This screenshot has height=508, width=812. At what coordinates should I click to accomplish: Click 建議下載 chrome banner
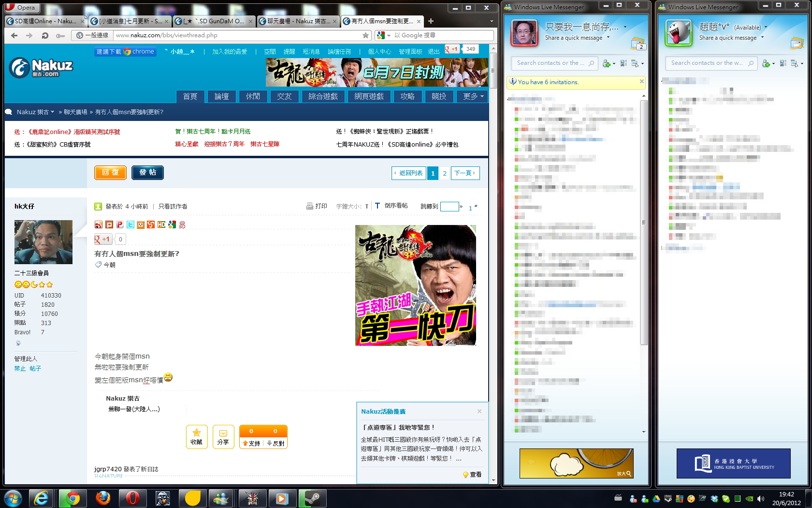pyautogui.click(x=126, y=51)
